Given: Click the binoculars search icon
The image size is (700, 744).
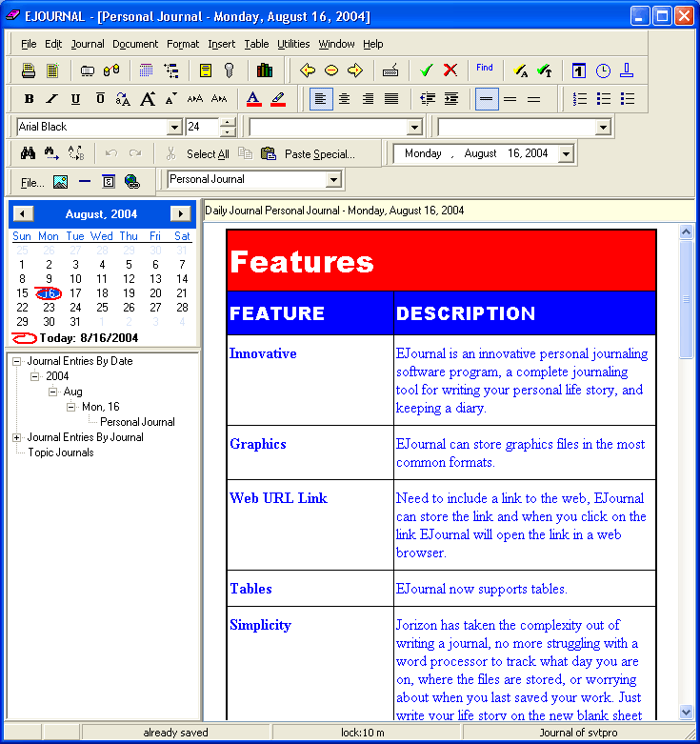Looking at the screenshot, I should pos(28,153).
